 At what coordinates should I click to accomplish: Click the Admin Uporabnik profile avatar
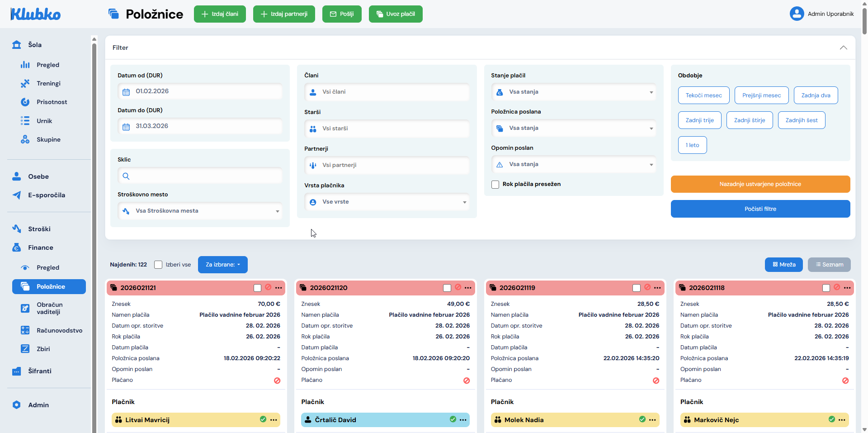coord(797,14)
